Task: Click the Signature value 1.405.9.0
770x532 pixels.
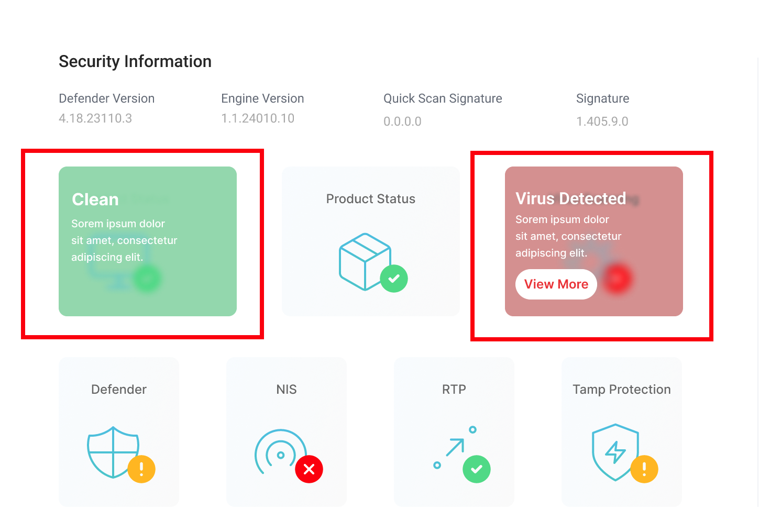Action: [x=602, y=121]
